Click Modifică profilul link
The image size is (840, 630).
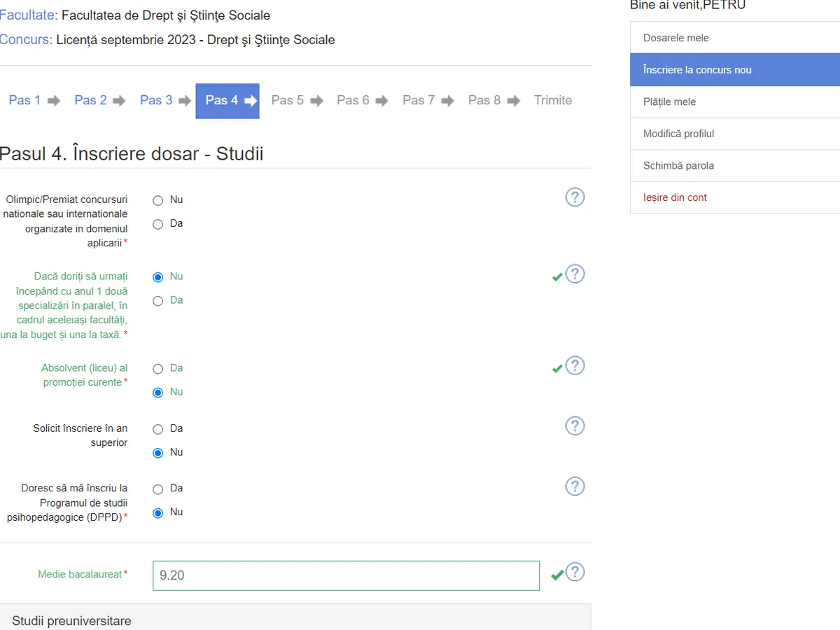678,134
